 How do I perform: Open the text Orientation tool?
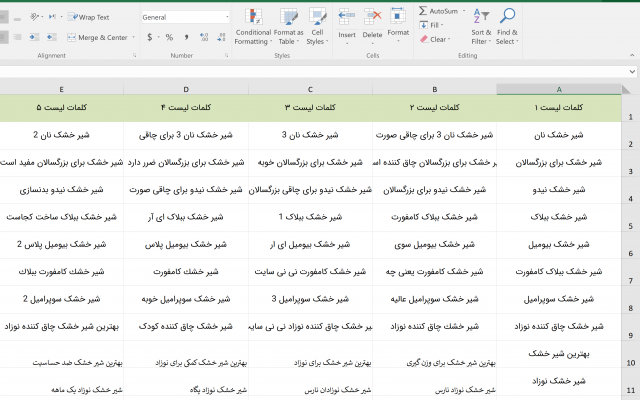click(34, 17)
